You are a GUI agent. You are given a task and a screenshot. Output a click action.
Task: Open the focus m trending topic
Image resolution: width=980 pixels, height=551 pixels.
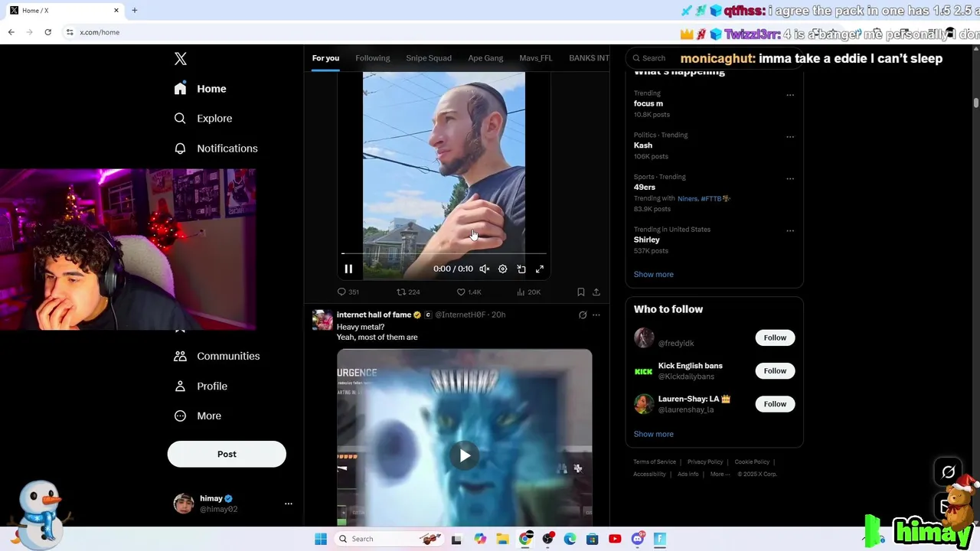click(x=648, y=103)
